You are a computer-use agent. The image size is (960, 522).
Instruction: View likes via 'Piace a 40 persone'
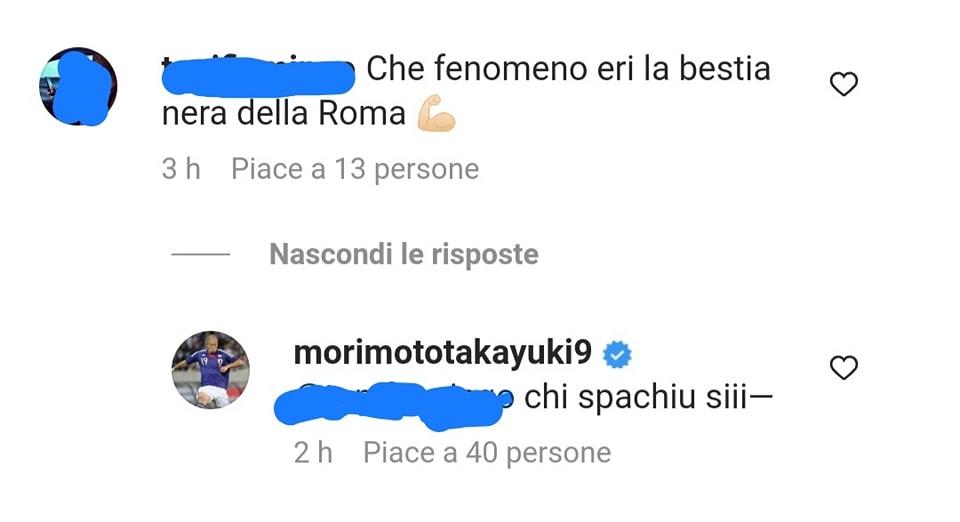point(487,453)
